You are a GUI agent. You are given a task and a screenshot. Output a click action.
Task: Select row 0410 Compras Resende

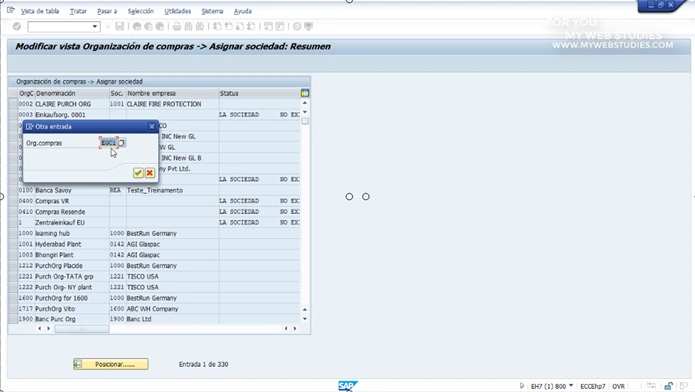pos(13,212)
